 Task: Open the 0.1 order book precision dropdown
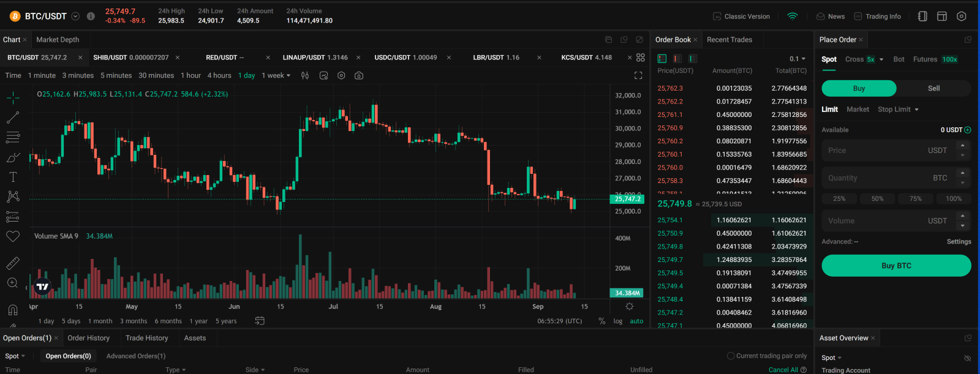click(797, 59)
